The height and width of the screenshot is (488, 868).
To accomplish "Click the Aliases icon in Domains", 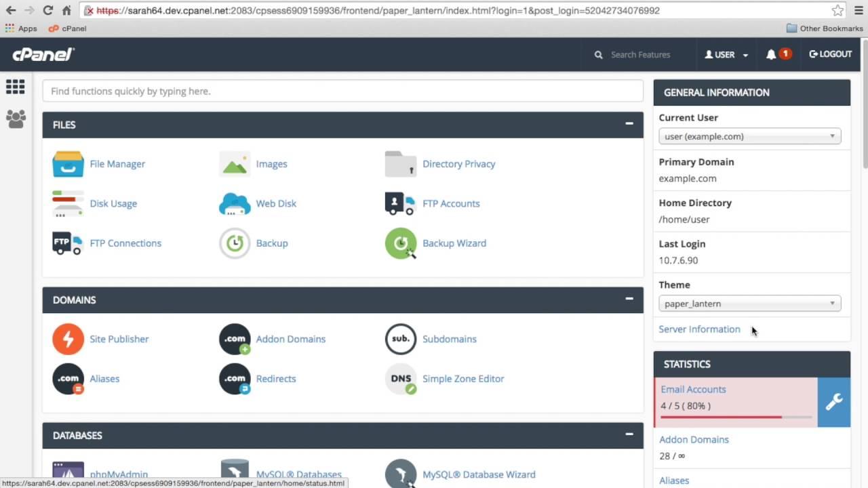I will (x=68, y=379).
